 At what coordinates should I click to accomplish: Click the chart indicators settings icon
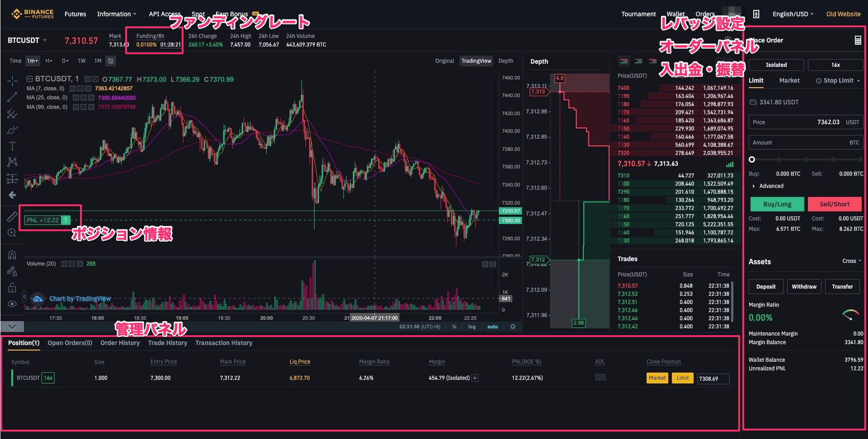pyautogui.click(x=111, y=61)
